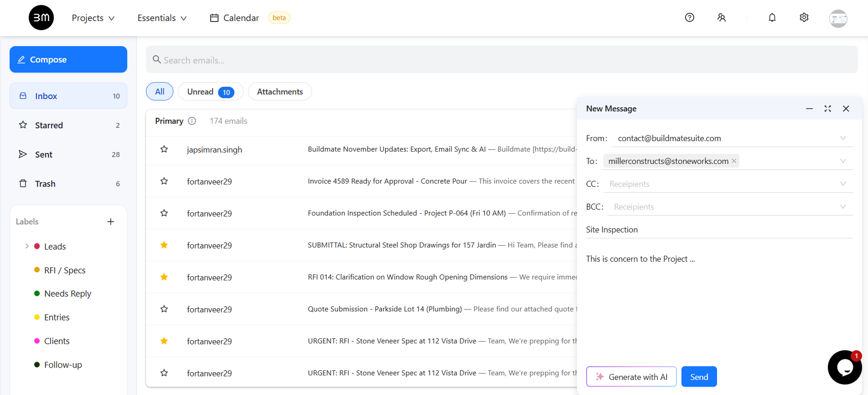
Task: Select the Follow-up label
Action: [x=63, y=365]
